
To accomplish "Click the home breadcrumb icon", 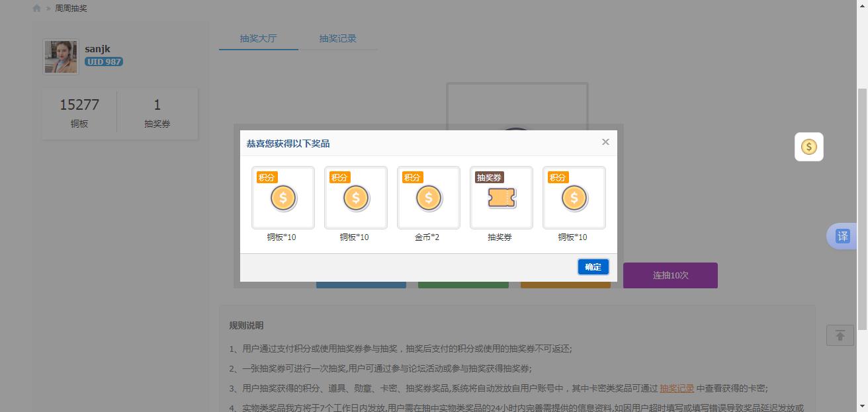I will pyautogui.click(x=36, y=8).
